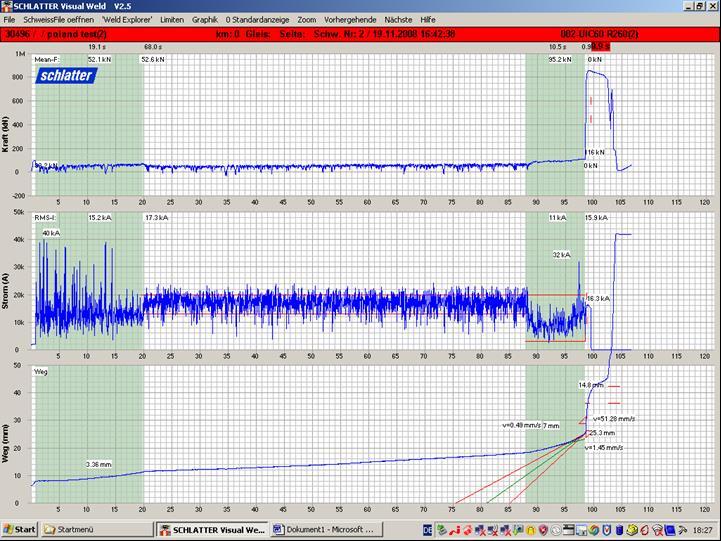This screenshot has height=541, width=721.
Task: Open the Graphik menu
Action: click(205, 20)
